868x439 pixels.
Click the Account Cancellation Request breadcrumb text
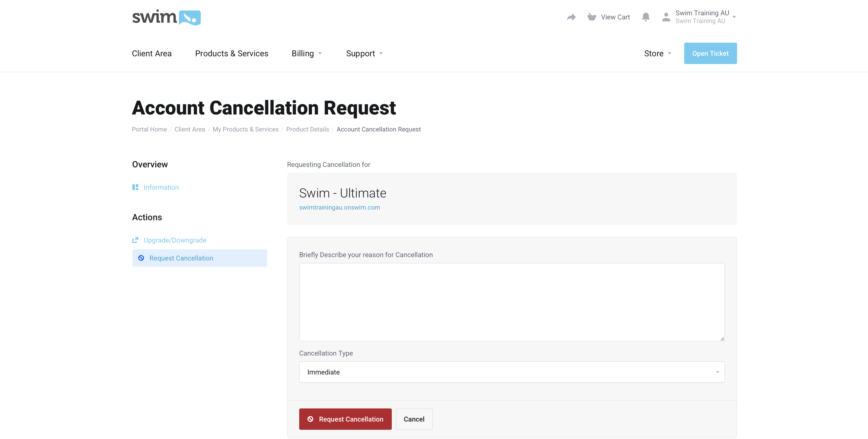click(378, 129)
